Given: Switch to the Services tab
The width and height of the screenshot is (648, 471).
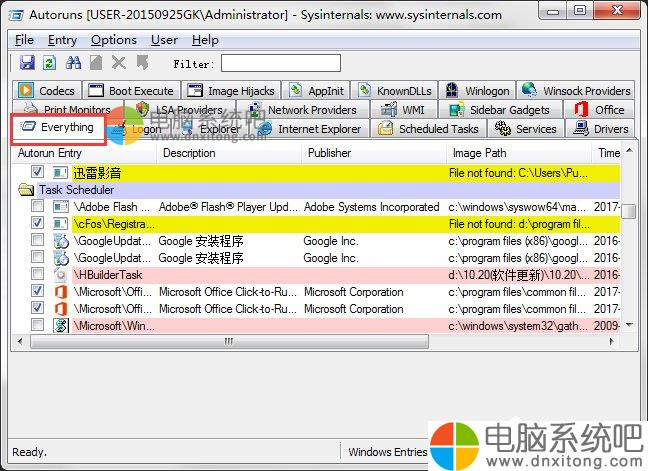Looking at the screenshot, I should [x=526, y=129].
